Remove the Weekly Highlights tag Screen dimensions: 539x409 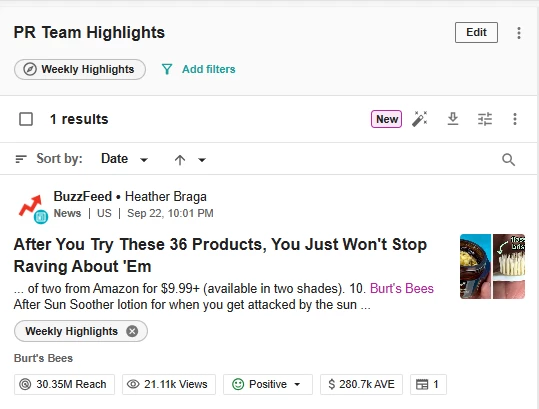tap(132, 331)
